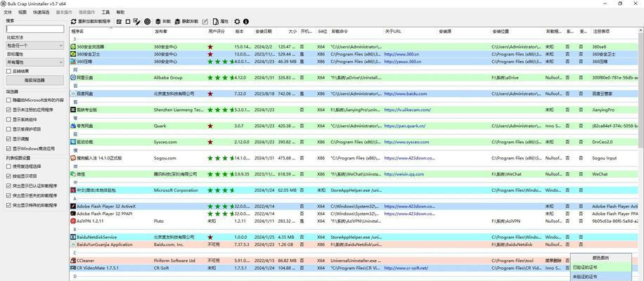This screenshot has height=281, width=644.
Task: Click the http://weixin.qq.com URL
Action: (x=404, y=174)
